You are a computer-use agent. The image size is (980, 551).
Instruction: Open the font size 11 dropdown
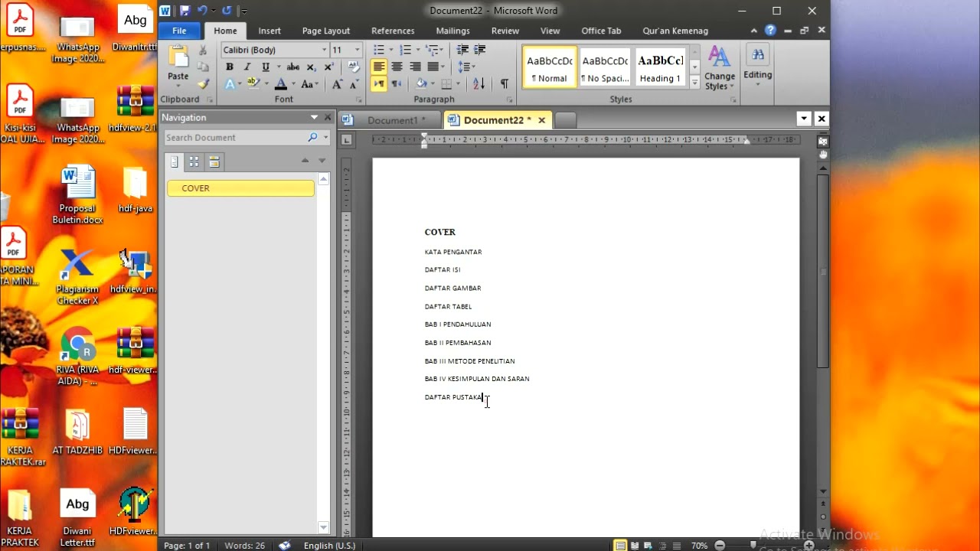[358, 50]
